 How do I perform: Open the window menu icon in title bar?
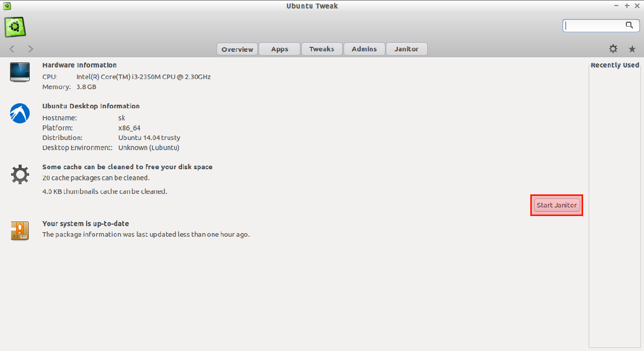pos(7,6)
